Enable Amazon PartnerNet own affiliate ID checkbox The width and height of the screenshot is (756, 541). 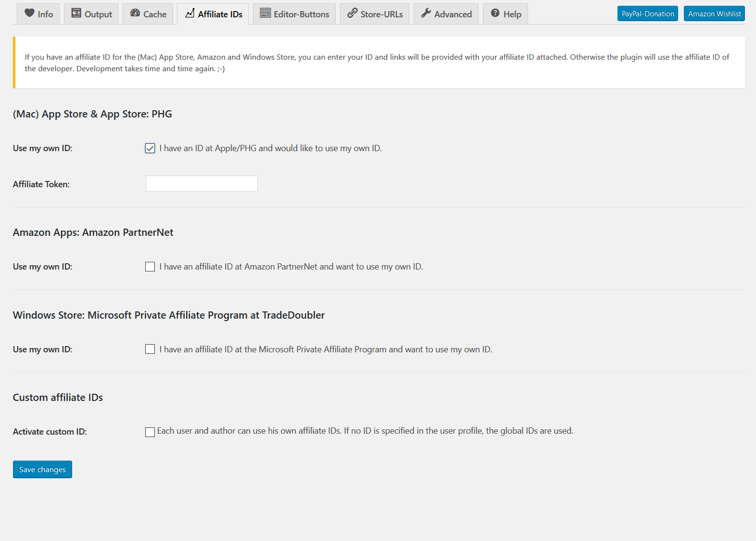(150, 267)
